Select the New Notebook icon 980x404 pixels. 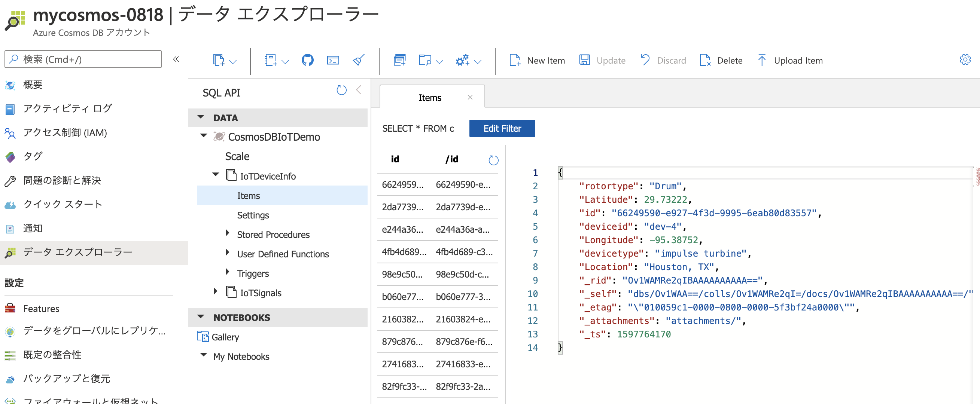coord(272,60)
